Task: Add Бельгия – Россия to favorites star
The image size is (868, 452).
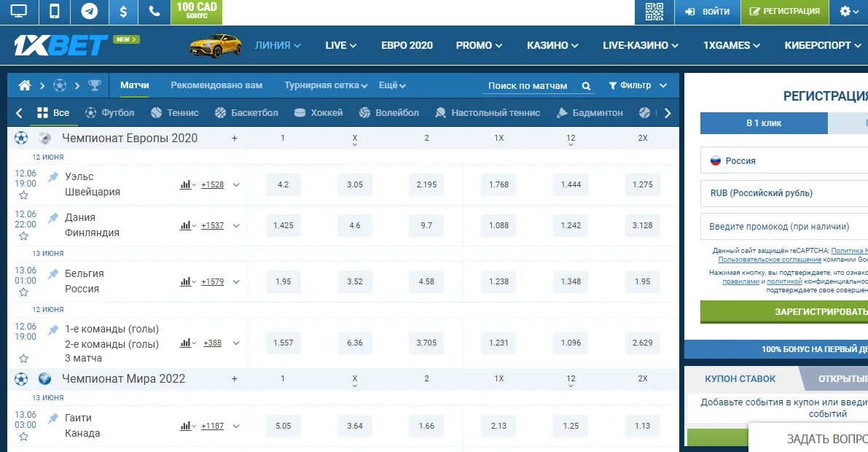Action: (x=23, y=292)
